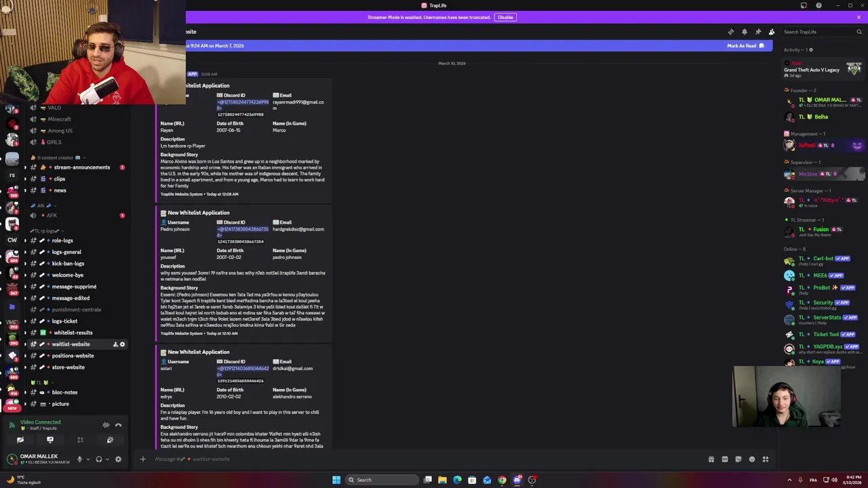Click the Windows taskbar Search box
The image size is (868, 488).
(x=381, y=480)
